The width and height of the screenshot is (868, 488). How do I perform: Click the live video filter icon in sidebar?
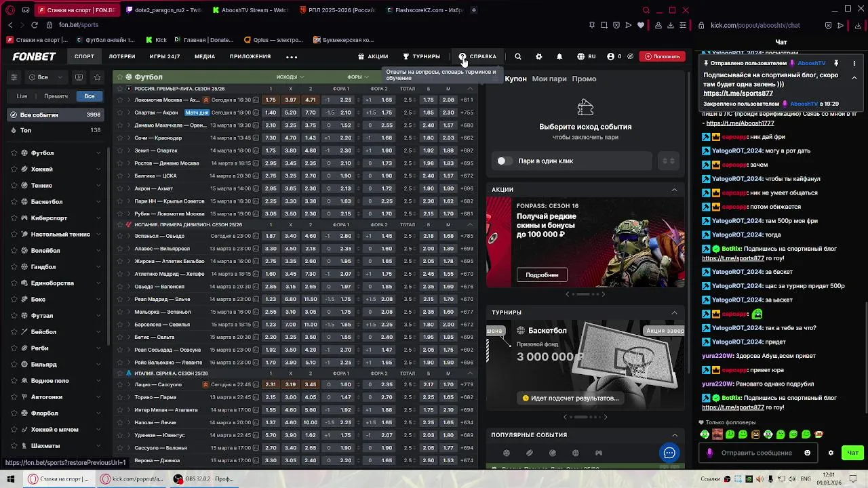[x=79, y=77]
